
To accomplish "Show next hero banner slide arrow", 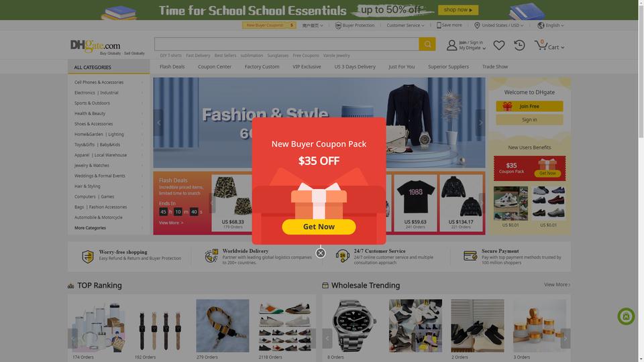I will [x=480, y=123].
